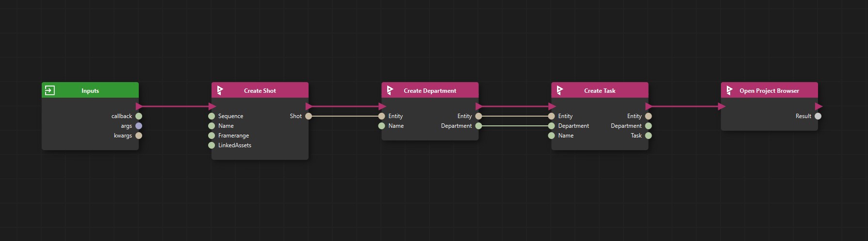Click the LinkedAssets input port
The image size is (868, 241).
coord(212,145)
